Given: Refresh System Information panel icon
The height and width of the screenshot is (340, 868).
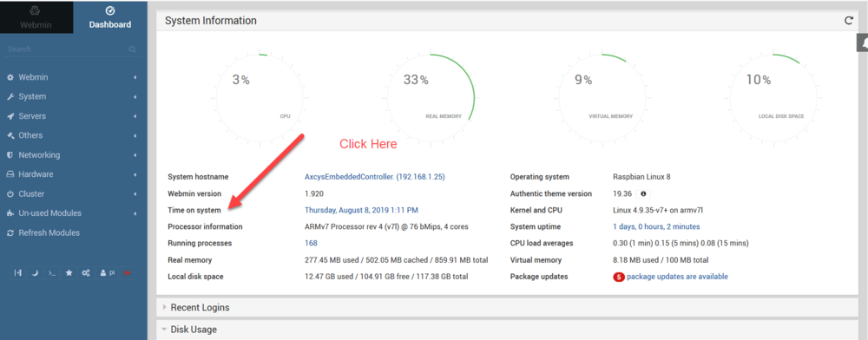Looking at the screenshot, I should (849, 21).
